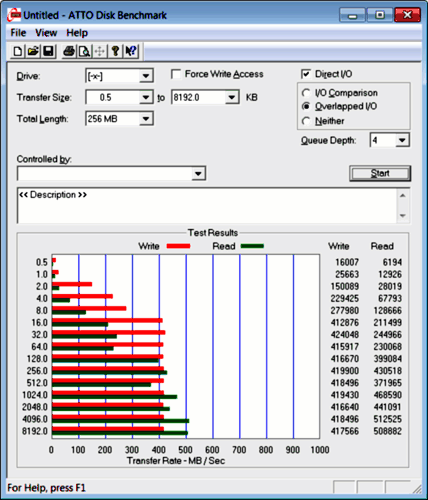Enable Force Write Access checkbox
This screenshot has height=500, width=428.
(176, 74)
